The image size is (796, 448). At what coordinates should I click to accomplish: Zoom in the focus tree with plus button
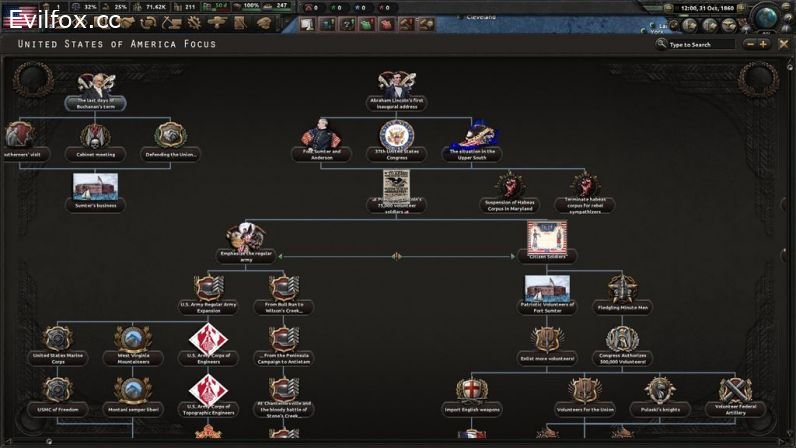click(x=765, y=44)
